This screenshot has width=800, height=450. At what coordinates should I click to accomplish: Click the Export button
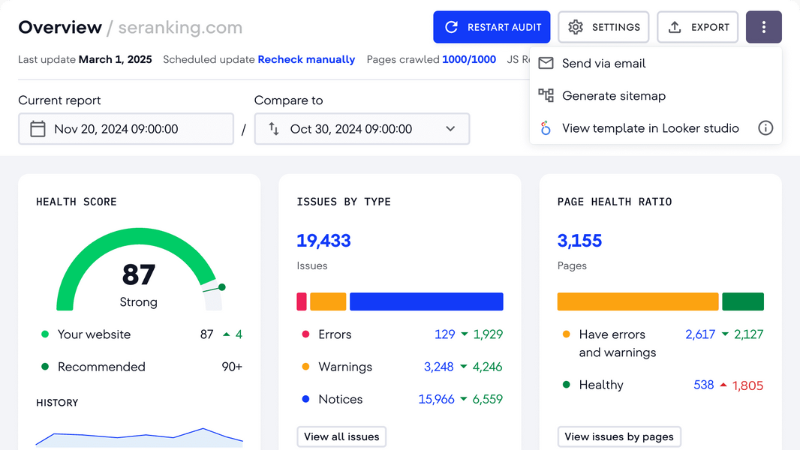point(697,27)
